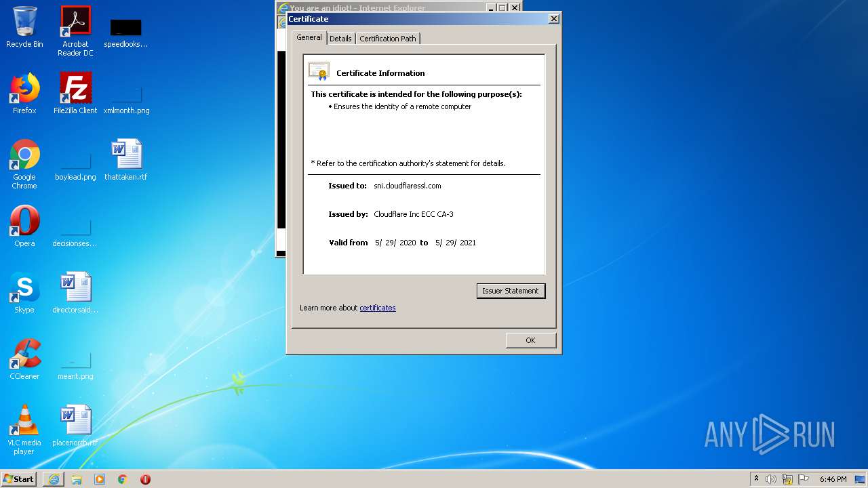
Task: Click Ensures identity of remote computer text
Action: click(402, 106)
